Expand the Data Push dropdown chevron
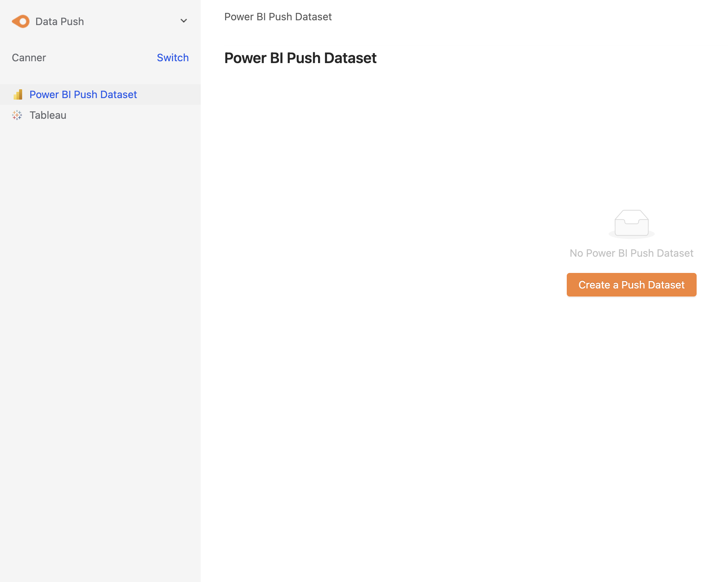Viewport: 728px width, 582px height. (x=183, y=21)
